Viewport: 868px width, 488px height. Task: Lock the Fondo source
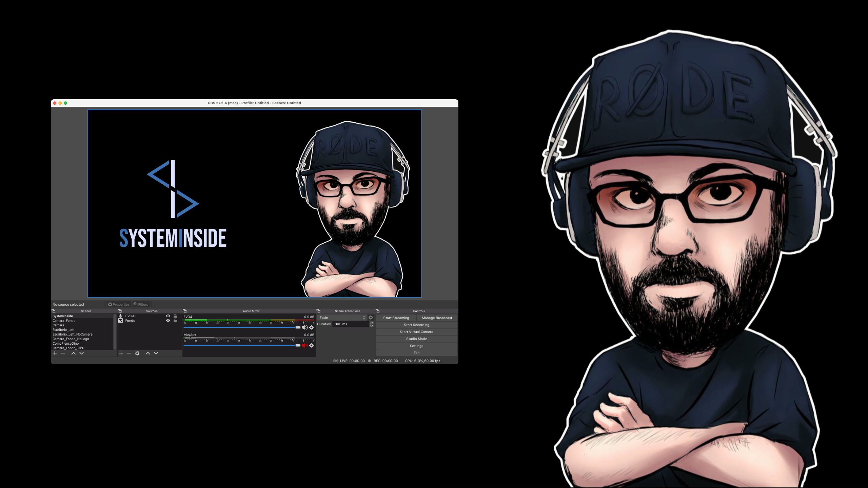coord(175,321)
